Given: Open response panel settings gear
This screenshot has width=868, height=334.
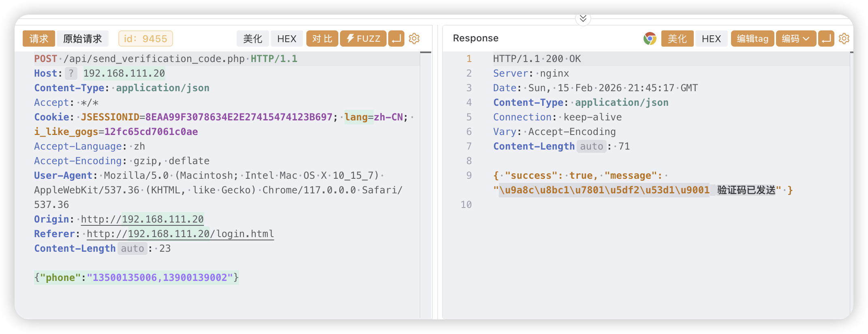Looking at the screenshot, I should tap(844, 39).
